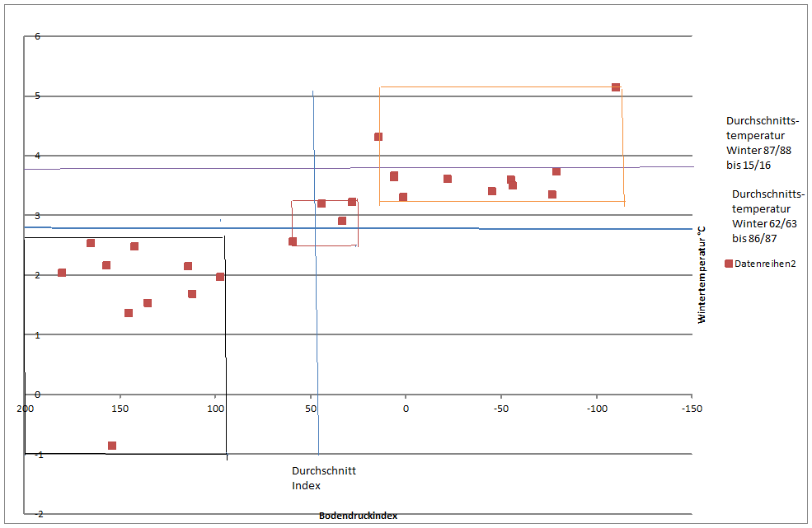Select the highest data point above 5
The width and height of the screenshot is (812, 528).
[616, 87]
